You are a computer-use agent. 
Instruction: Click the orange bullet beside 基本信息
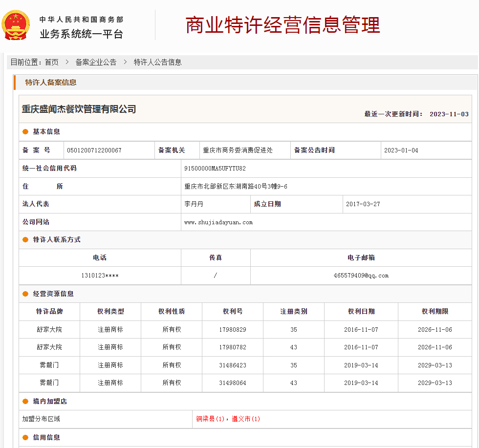pyautogui.click(x=25, y=131)
